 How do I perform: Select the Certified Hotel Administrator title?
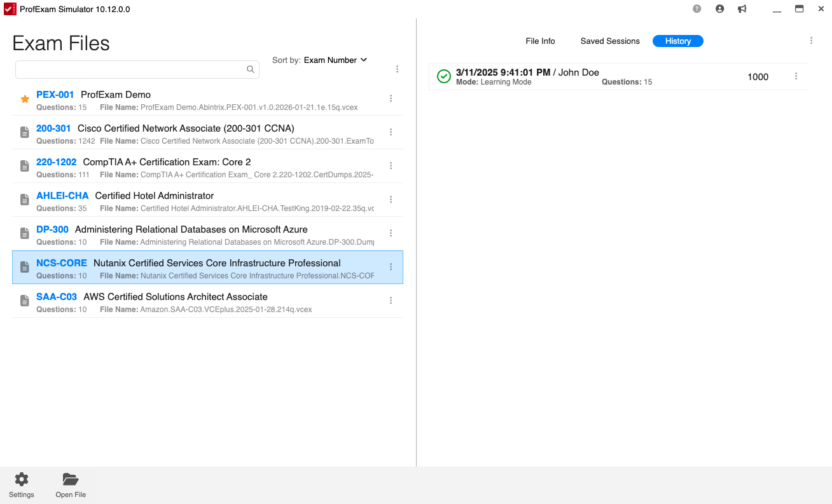click(x=155, y=196)
